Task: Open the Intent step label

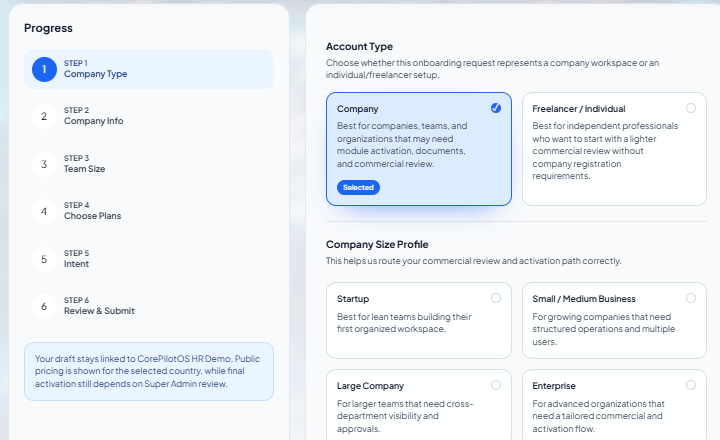Action: [77, 264]
